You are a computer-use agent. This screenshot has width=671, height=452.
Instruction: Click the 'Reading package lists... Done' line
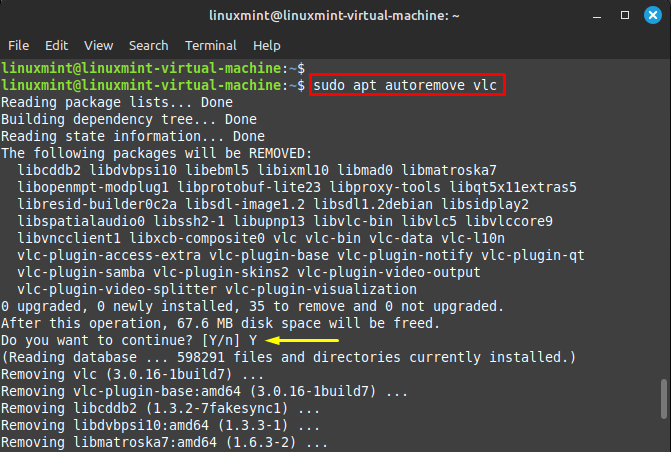pyautogui.click(x=116, y=102)
